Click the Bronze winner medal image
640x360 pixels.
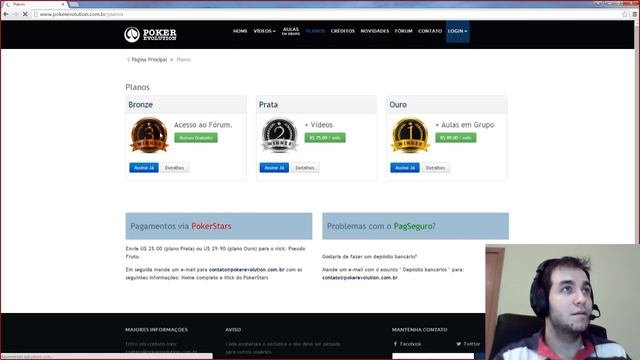[x=149, y=135]
